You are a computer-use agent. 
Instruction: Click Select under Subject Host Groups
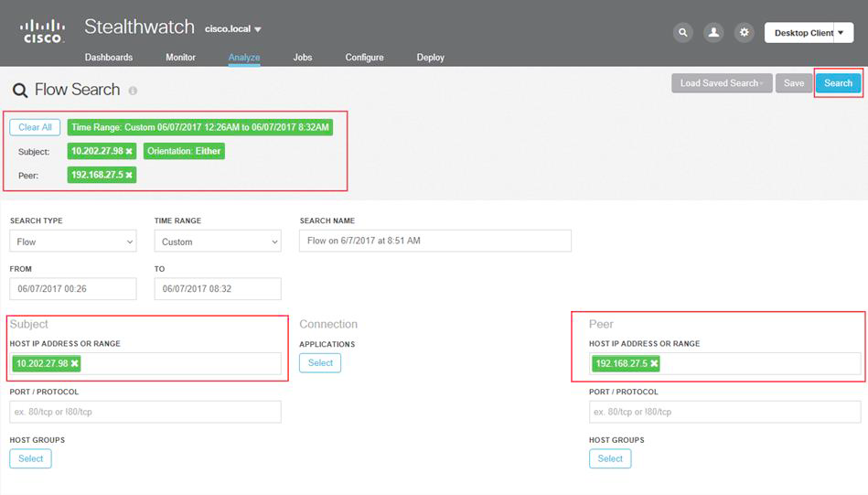pos(30,458)
